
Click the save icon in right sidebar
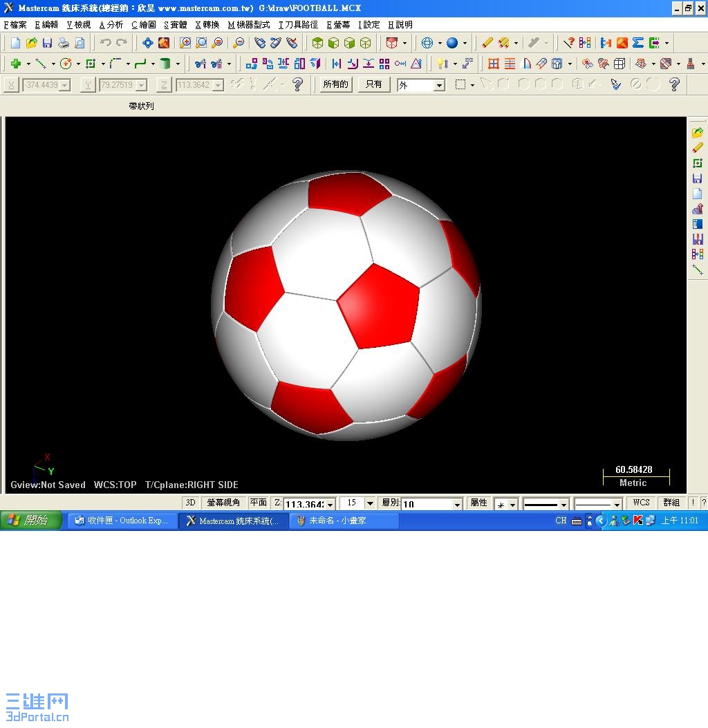697,178
